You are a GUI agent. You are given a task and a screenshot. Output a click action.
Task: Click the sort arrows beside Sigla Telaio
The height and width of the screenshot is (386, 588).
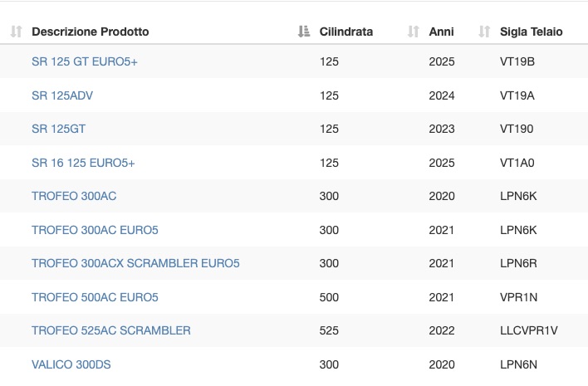(484, 32)
